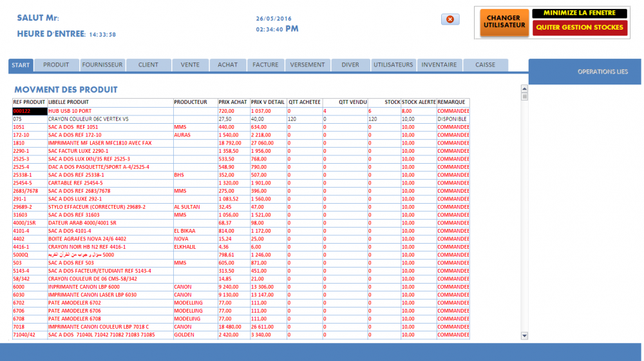The image size is (644, 361).
Task: Select SAC A DOS LUXE 292-1 row
Action: point(241,199)
